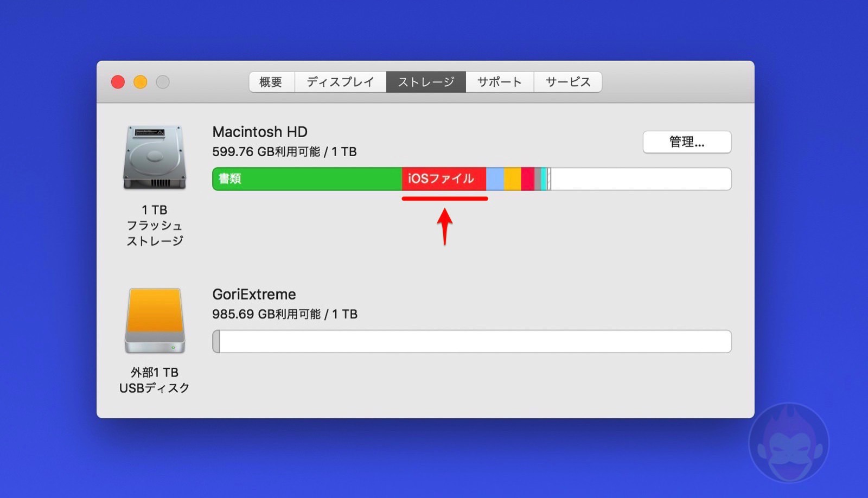Screen dimensions: 868x498
Task: Click the light blue storage segment
Action: 495,179
